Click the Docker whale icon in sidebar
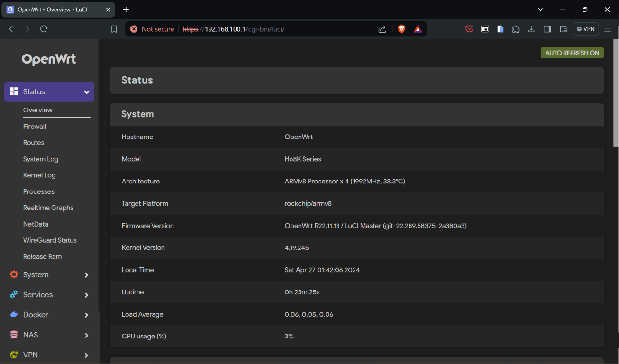Viewport: 619px width, 364px height. (x=14, y=314)
